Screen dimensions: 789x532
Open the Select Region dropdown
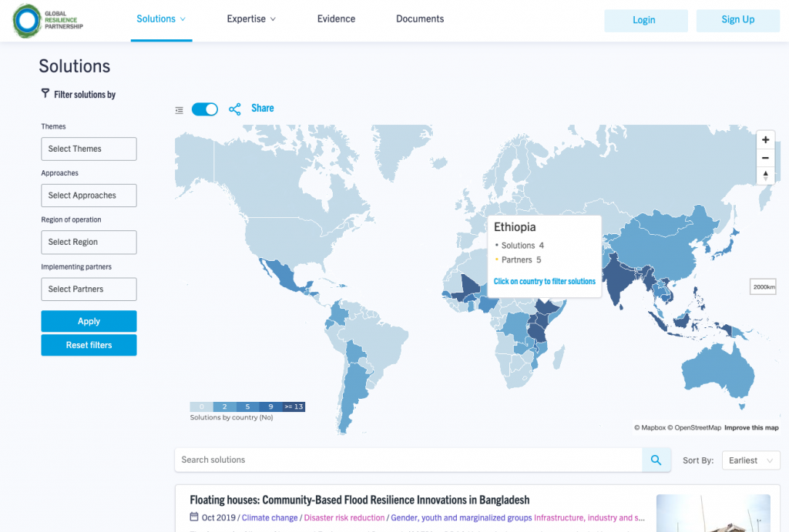click(89, 242)
